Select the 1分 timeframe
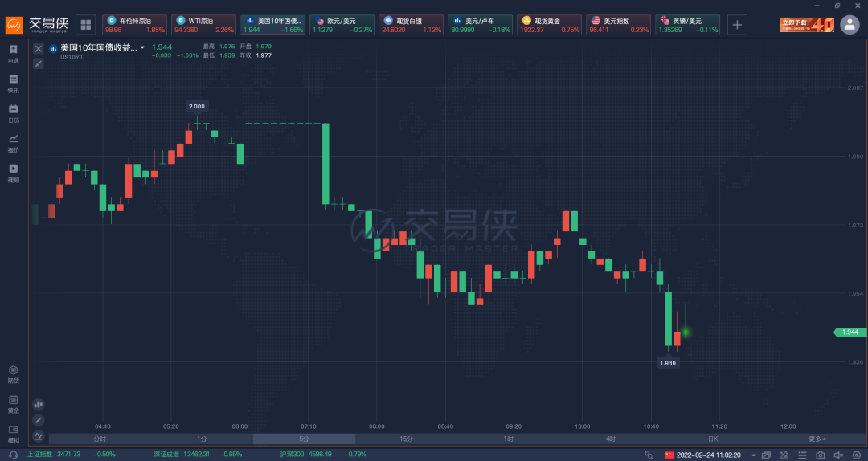 pos(202,439)
